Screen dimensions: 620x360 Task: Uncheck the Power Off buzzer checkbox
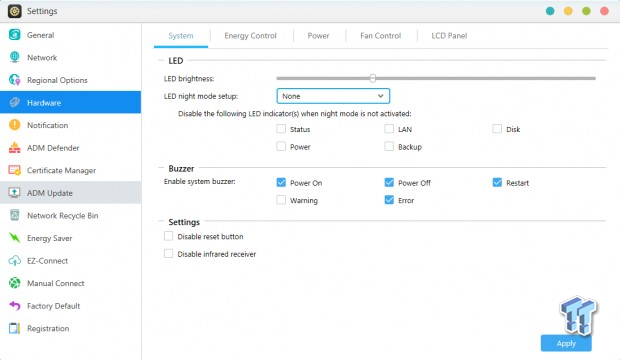[389, 182]
